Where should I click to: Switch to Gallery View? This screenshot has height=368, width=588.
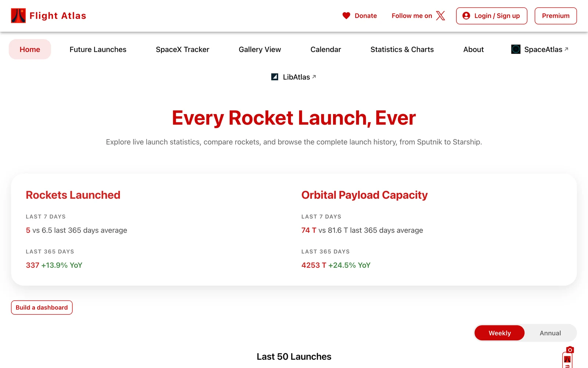pyautogui.click(x=260, y=49)
